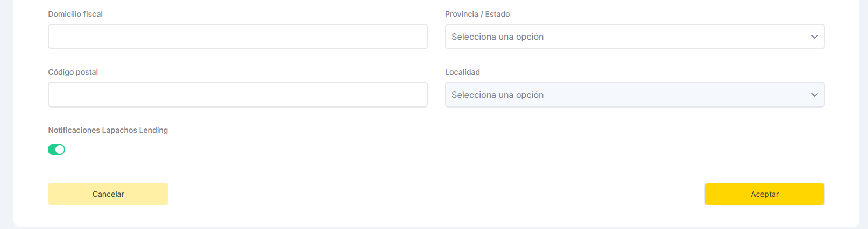868x229 pixels.
Task: Click into the Código postal input box
Action: coord(237,95)
